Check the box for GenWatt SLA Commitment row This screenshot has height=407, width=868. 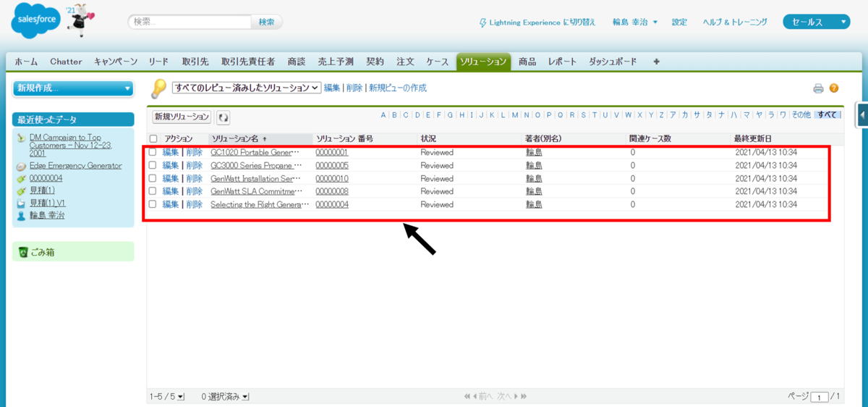point(153,191)
